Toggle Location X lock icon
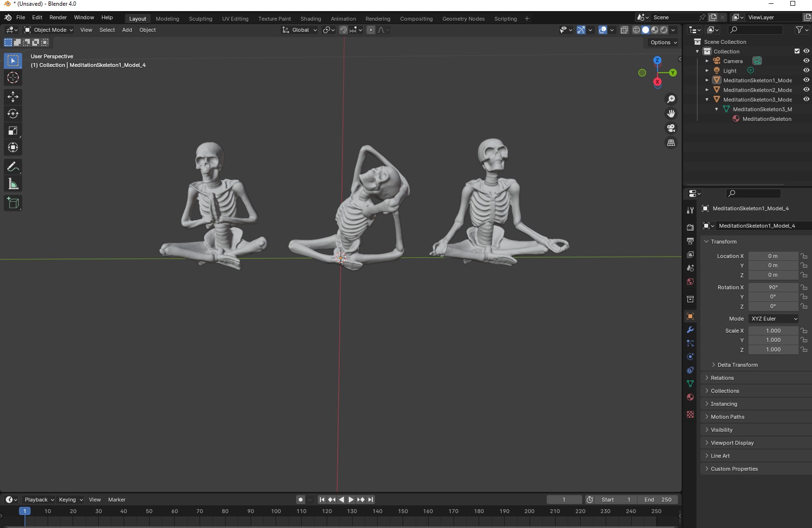This screenshot has width=812, height=528. [804, 256]
